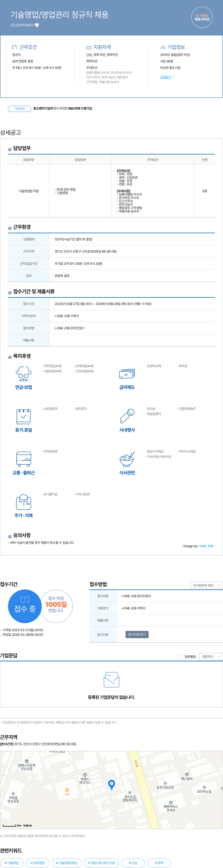223x868 pixels.
Task: Click the 급여제도 money icon
Action: coord(127,374)
